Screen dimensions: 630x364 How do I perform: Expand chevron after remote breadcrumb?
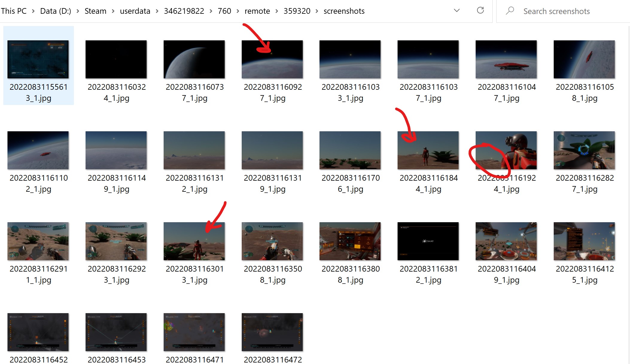pos(277,11)
